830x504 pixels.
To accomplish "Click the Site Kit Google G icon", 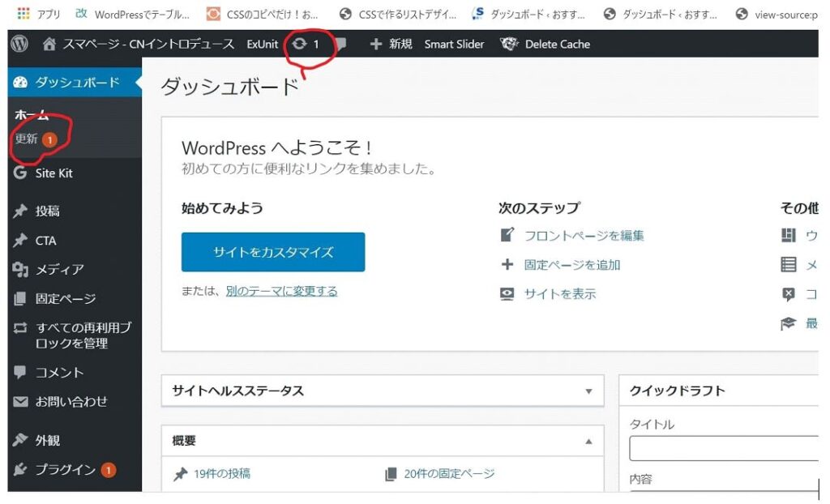I will pos(20,173).
